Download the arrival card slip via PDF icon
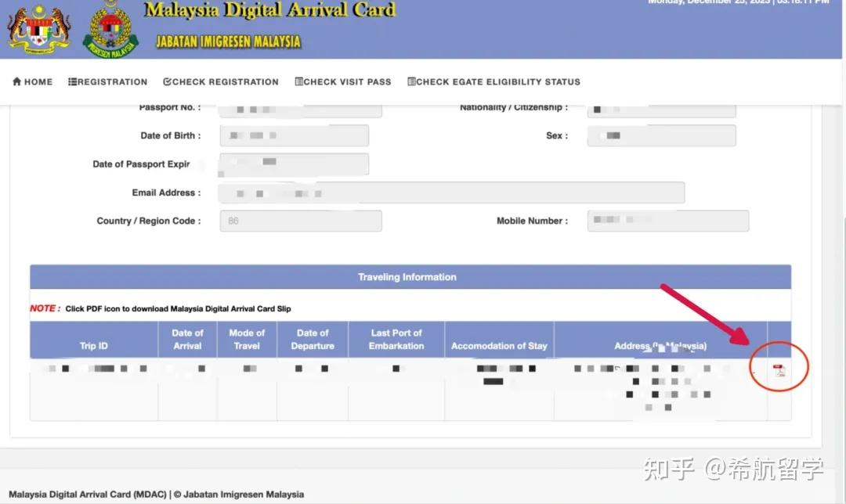846x504 pixels. tap(779, 370)
